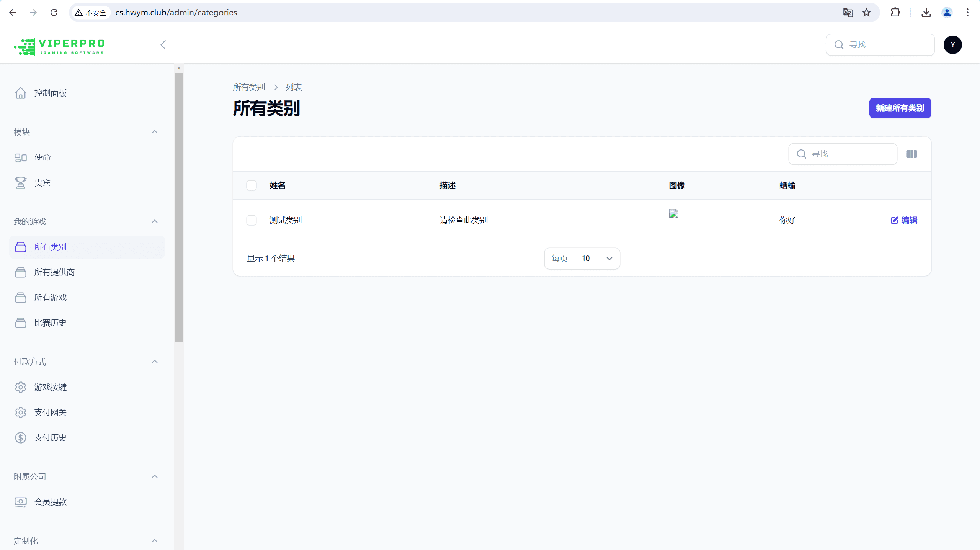Click the pencil edit icon for 测试类别
The image size is (980, 550).
[894, 220]
